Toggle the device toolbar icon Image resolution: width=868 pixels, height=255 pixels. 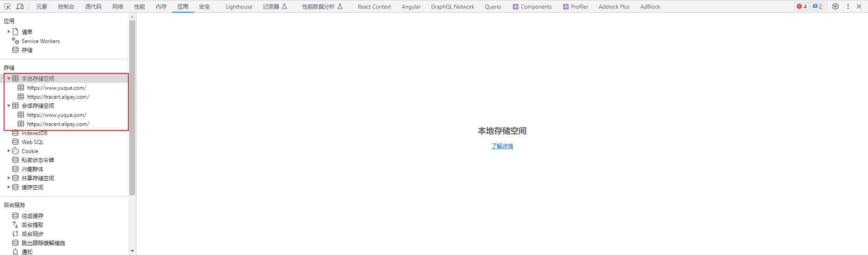(x=20, y=6)
